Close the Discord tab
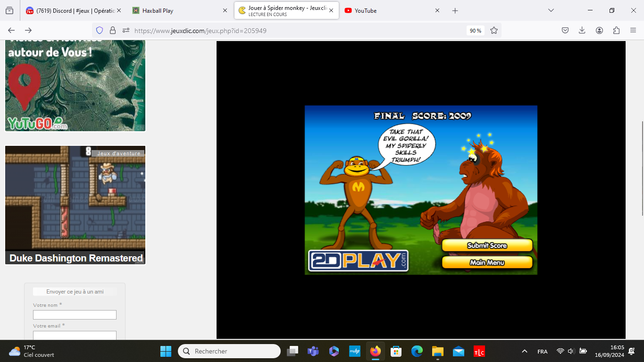This screenshot has height=362, width=644. pyautogui.click(x=119, y=10)
